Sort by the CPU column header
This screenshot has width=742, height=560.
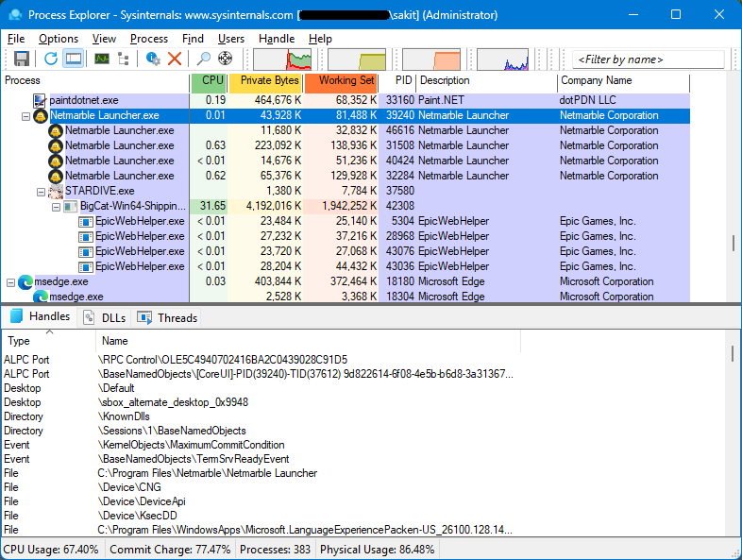coord(210,82)
